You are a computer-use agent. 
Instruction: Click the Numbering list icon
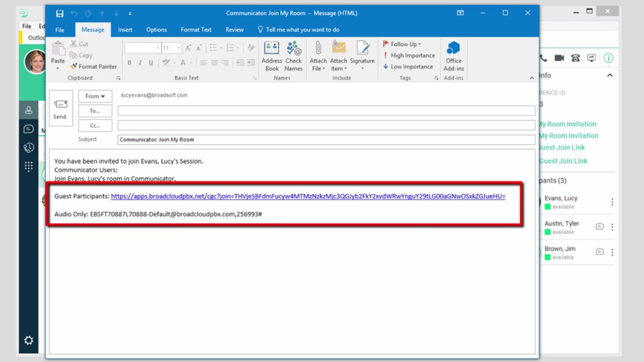tap(230, 48)
